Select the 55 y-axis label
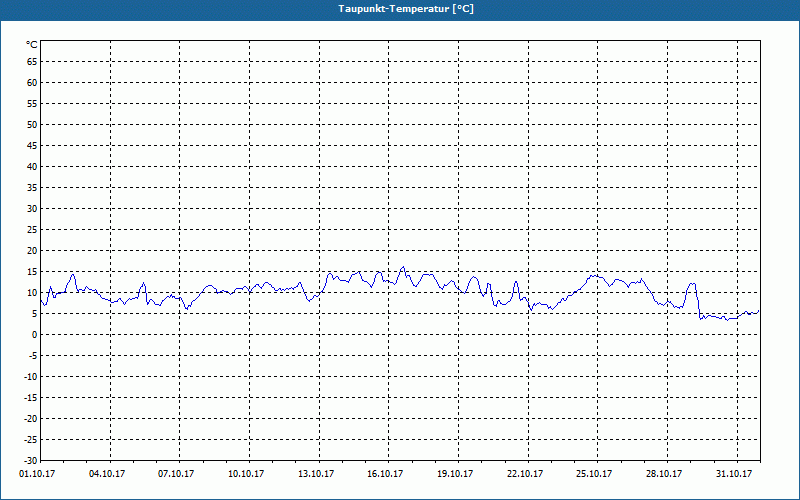The height and width of the screenshot is (500, 800). coord(32,104)
